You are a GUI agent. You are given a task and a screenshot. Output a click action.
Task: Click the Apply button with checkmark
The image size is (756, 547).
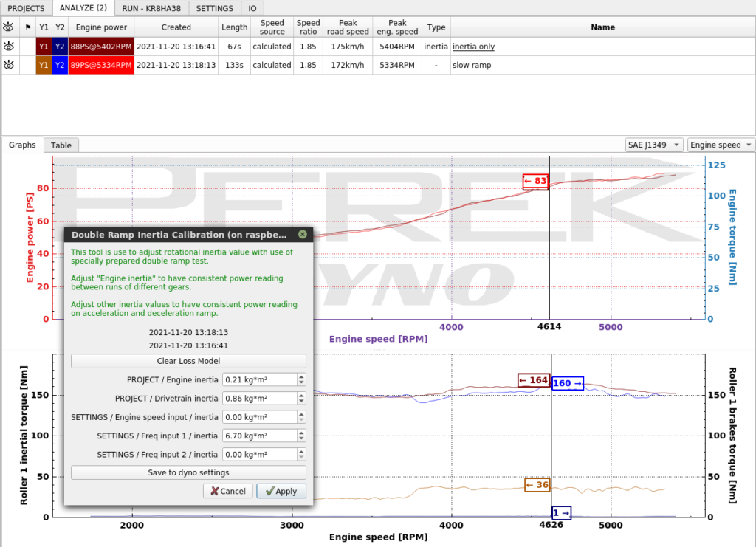pos(281,491)
